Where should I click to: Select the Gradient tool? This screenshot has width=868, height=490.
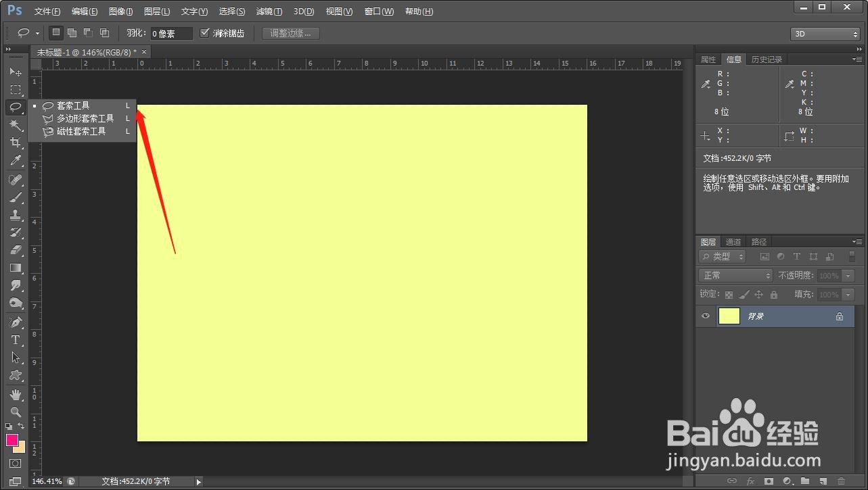click(x=15, y=268)
